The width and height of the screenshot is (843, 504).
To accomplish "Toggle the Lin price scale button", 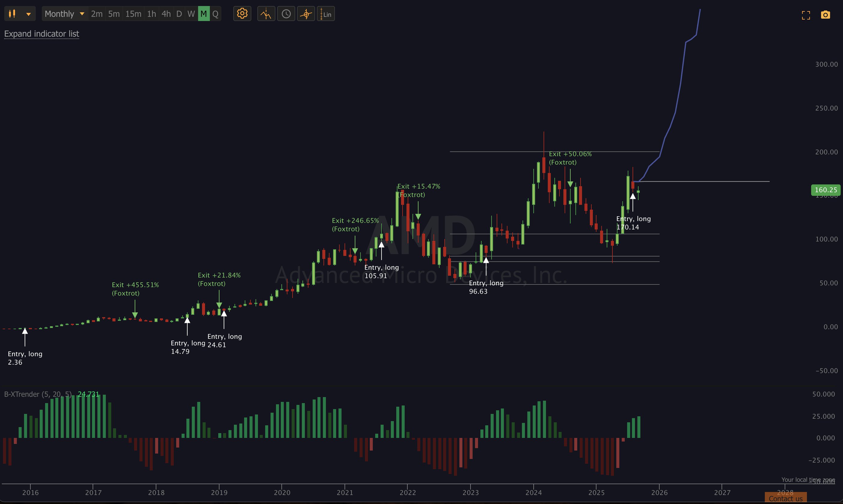I will pyautogui.click(x=326, y=14).
